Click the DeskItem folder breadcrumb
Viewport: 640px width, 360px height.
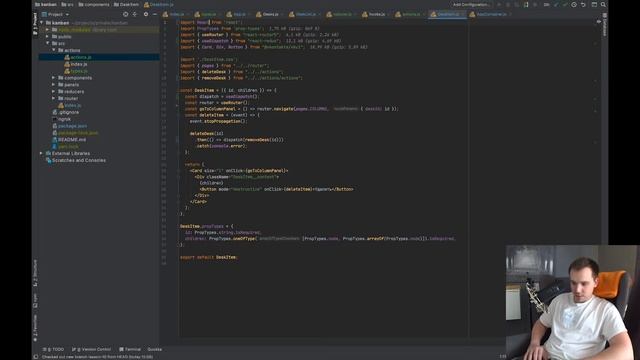coord(127,4)
